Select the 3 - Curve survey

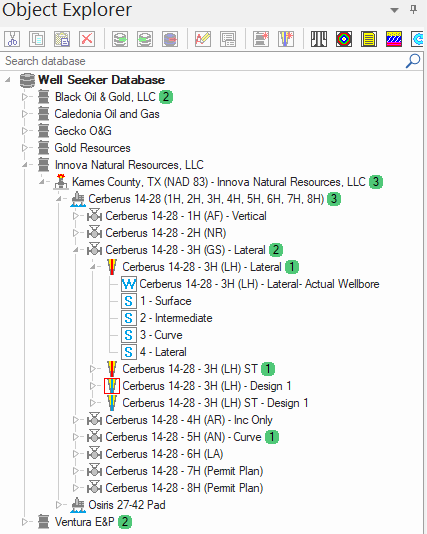tap(161, 335)
